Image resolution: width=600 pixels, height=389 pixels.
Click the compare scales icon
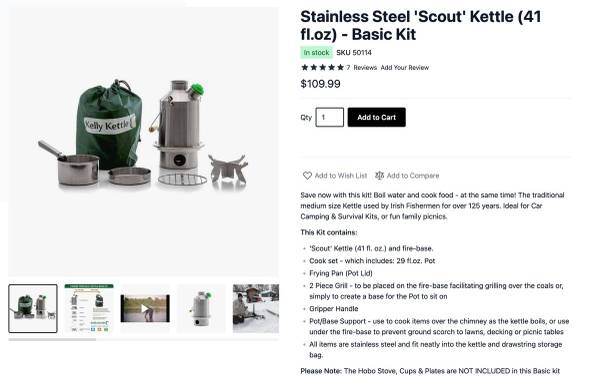point(379,176)
